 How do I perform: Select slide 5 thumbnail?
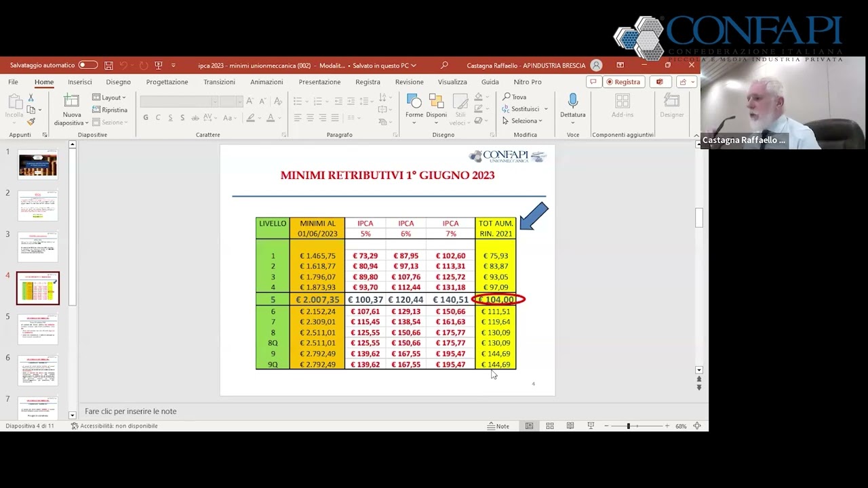[x=38, y=329]
